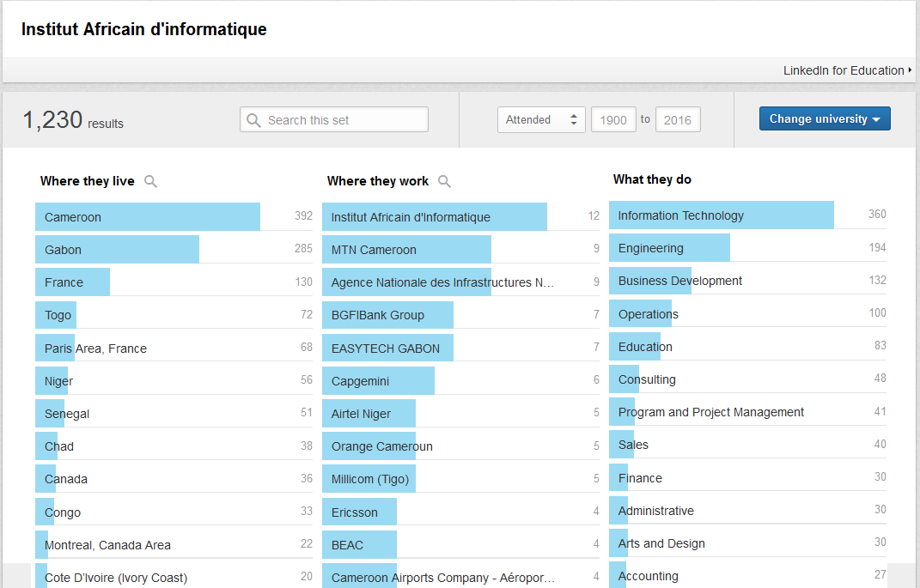Click the What they do heading
920x588 pixels.
click(653, 179)
